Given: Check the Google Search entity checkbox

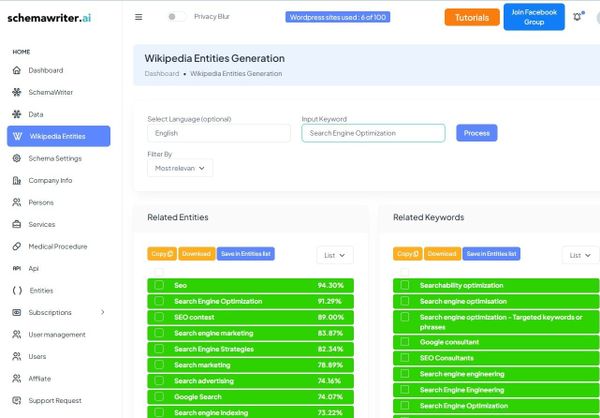Looking at the screenshot, I should [x=159, y=397].
